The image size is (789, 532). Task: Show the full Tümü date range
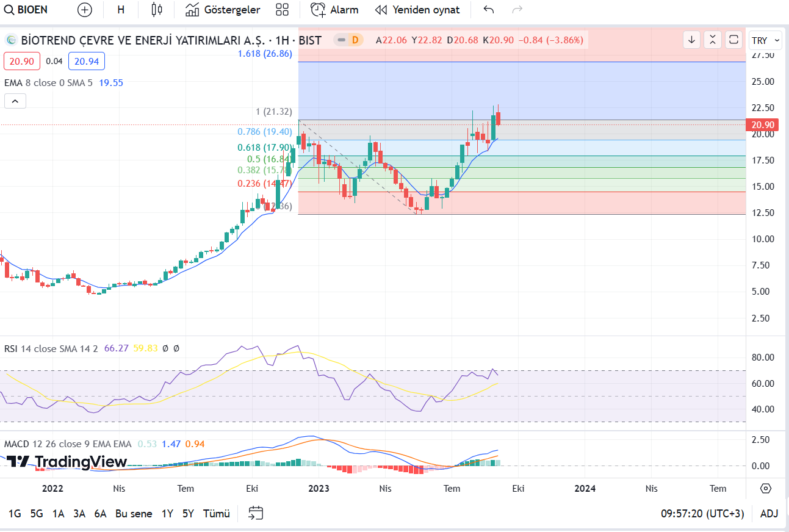pos(217,514)
